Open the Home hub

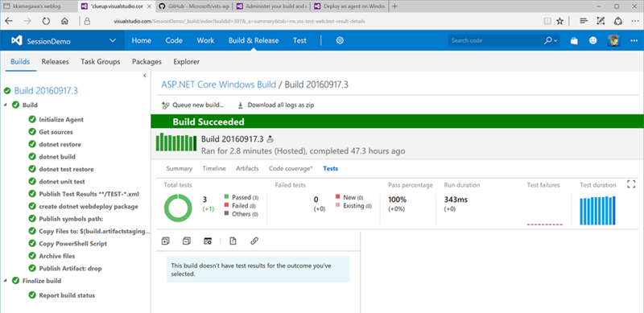click(142, 41)
